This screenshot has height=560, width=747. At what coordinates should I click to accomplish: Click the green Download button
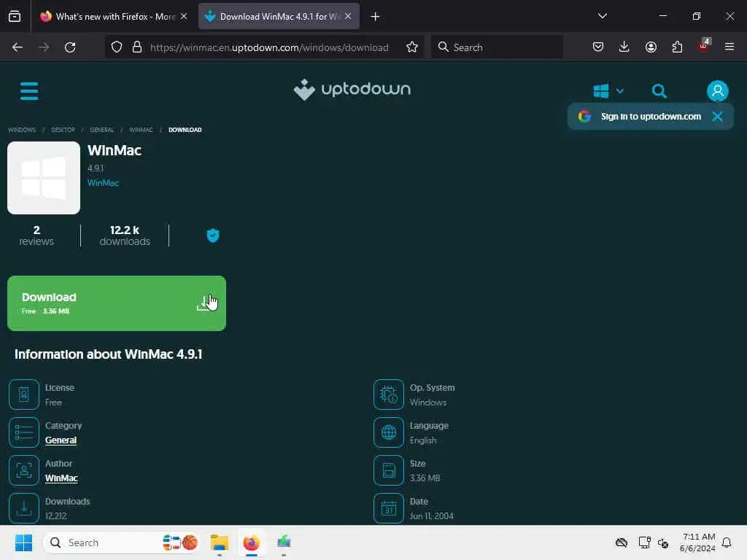117,303
